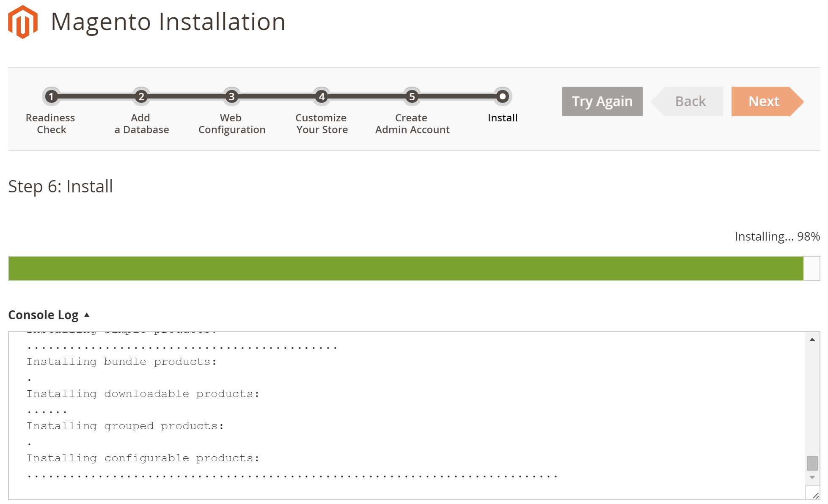Click inside the console log text area
This screenshot has width=828, height=504.
[381, 414]
